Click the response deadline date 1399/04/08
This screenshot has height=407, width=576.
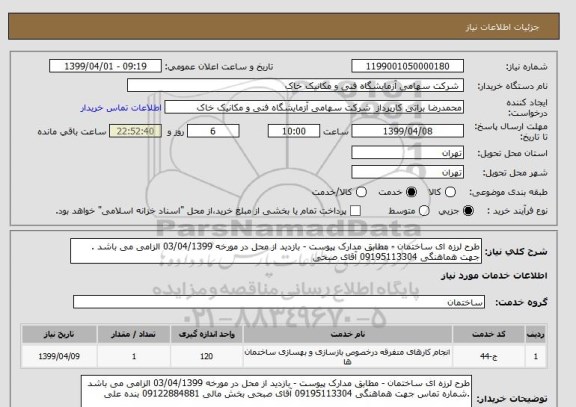click(407, 131)
